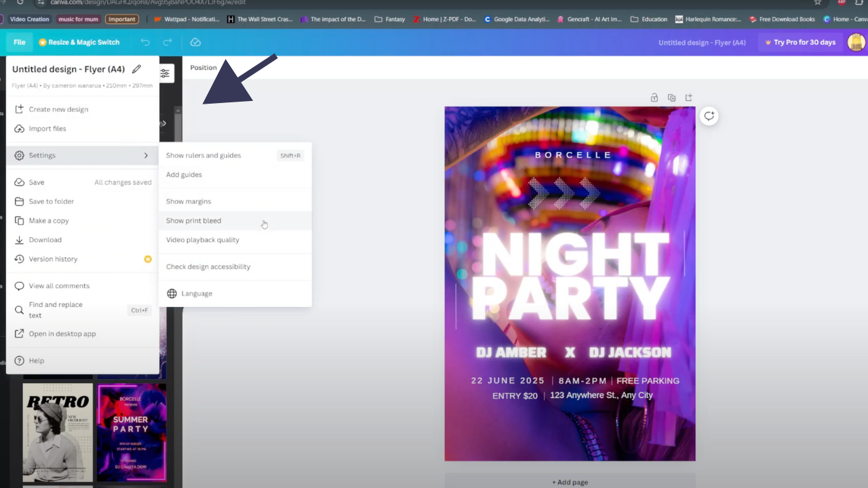Open Education bookmark folder

coord(649,19)
